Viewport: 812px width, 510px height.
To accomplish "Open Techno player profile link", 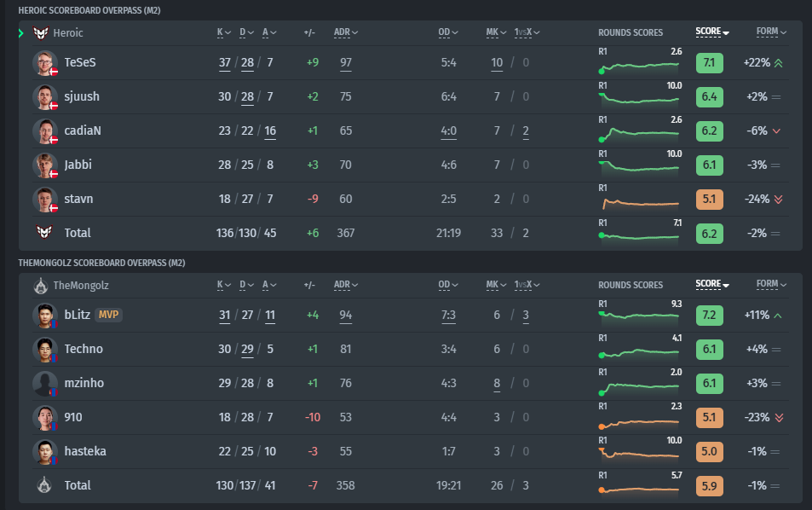I will coord(84,349).
